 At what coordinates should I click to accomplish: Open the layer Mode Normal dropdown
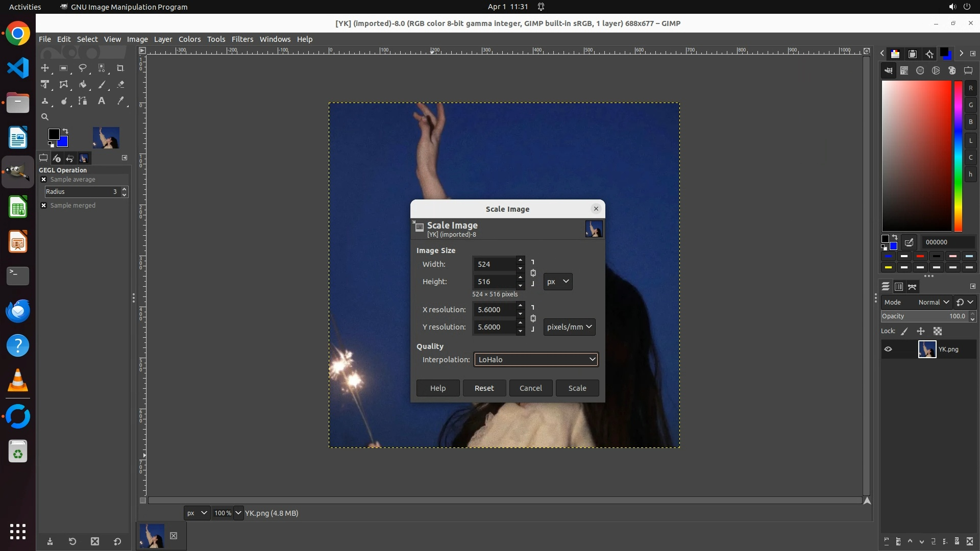(x=933, y=303)
